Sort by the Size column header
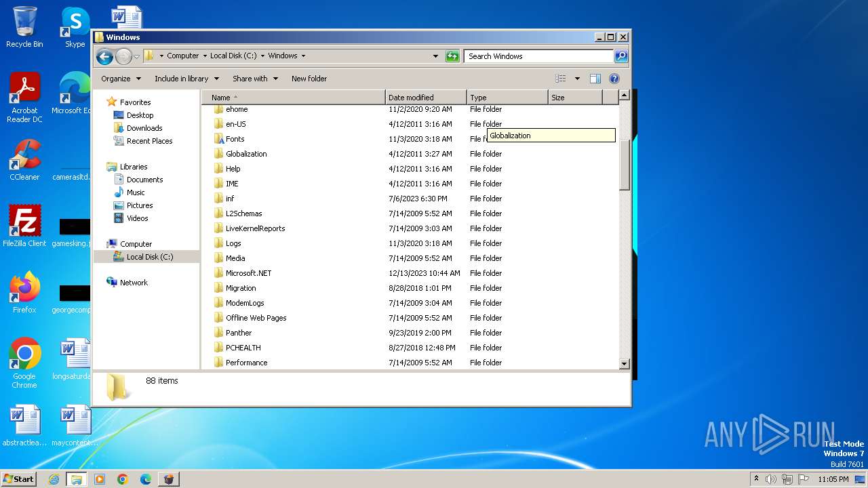 [575, 98]
